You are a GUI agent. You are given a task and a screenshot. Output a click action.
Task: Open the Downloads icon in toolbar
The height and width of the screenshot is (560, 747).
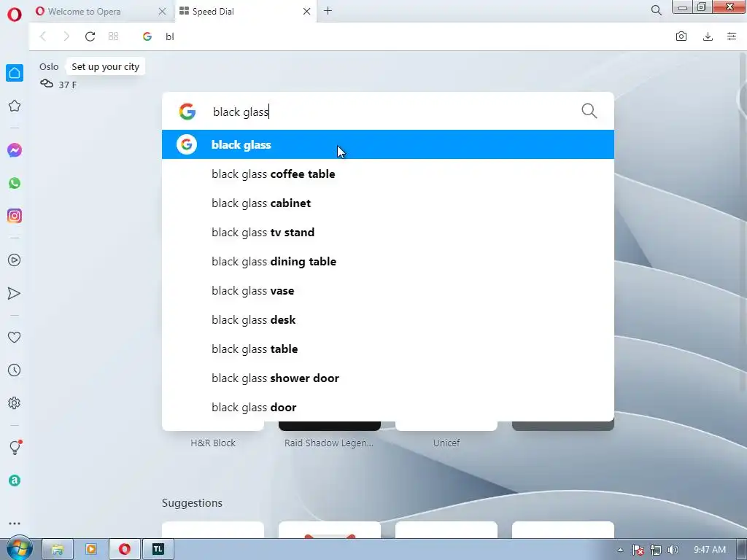708,36
